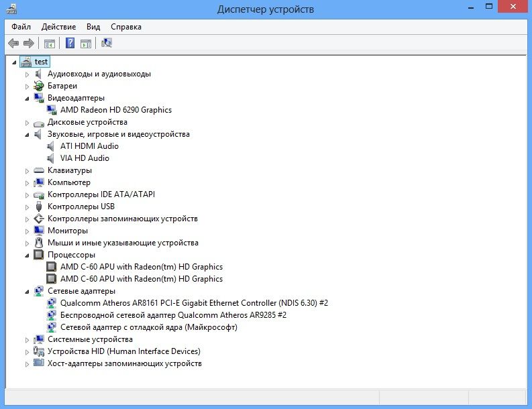This screenshot has height=409, width=532.
Task: Select Устройства HID (Human Interface Devices) label
Action: pyautogui.click(x=124, y=351)
